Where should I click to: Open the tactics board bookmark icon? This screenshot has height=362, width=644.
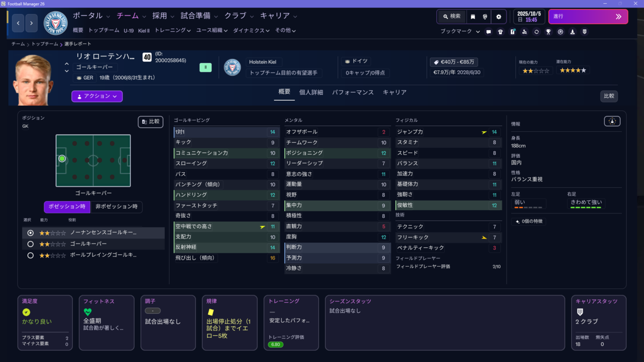[513, 32]
